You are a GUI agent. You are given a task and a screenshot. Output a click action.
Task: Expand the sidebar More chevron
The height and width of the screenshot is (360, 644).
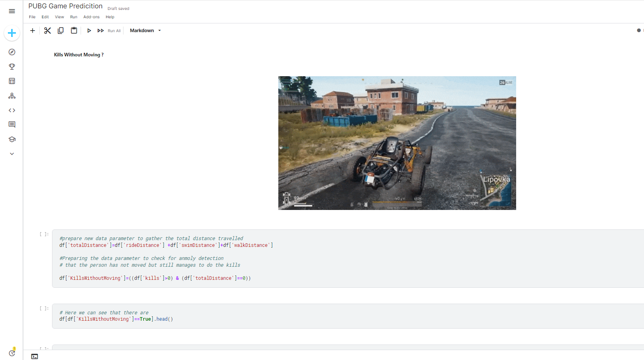(x=12, y=154)
